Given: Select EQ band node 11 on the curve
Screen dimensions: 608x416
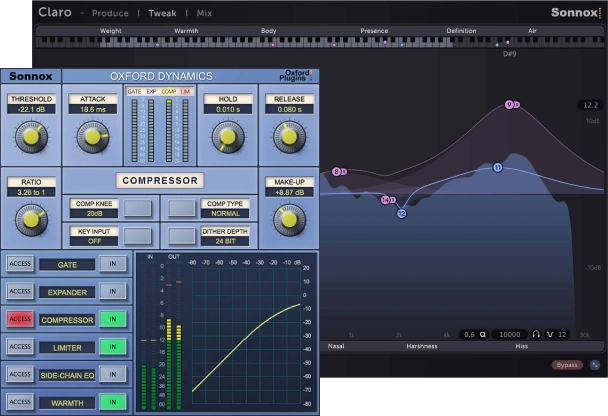Looking at the screenshot, I should click(x=497, y=168).
